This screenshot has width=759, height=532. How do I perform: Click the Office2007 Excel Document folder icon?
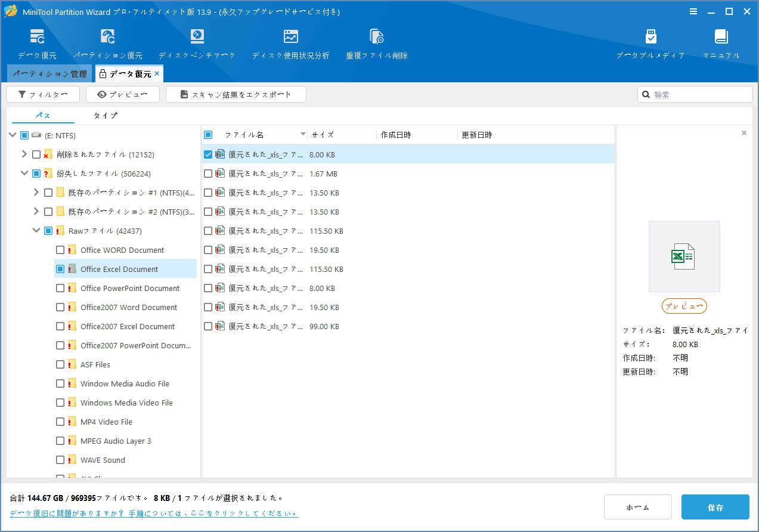point(72,326)
